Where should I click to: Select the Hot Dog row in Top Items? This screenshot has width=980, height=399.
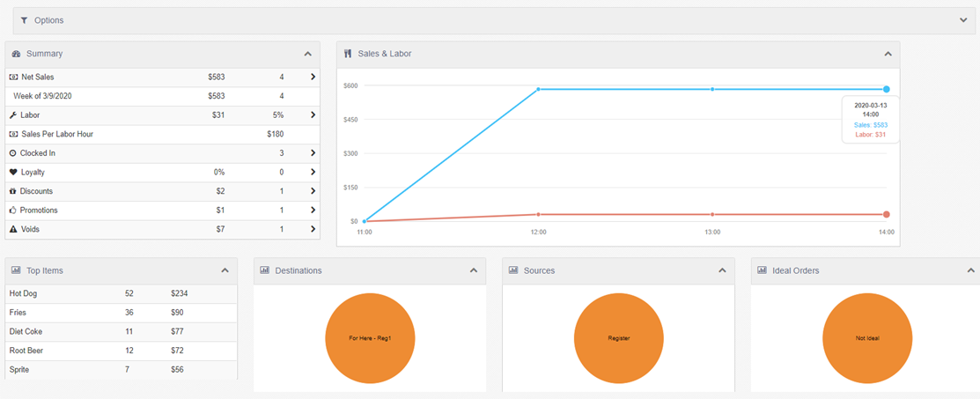coord(122,293)
